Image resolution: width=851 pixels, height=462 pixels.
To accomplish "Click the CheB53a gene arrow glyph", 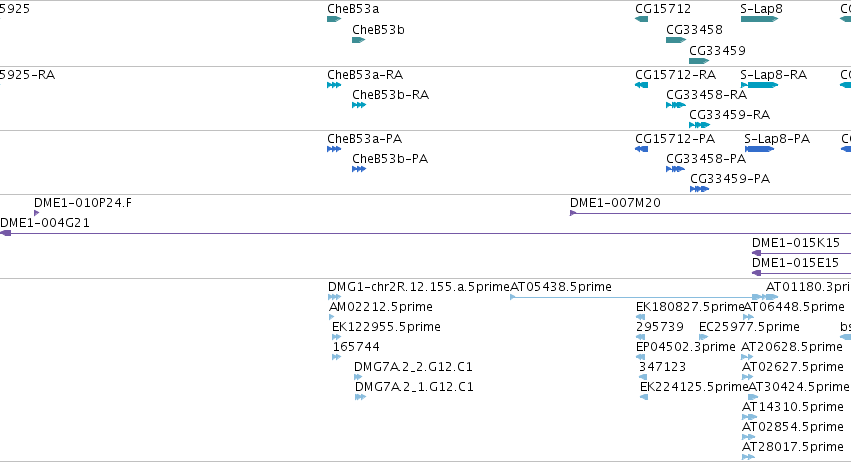I will click(334, 19).
